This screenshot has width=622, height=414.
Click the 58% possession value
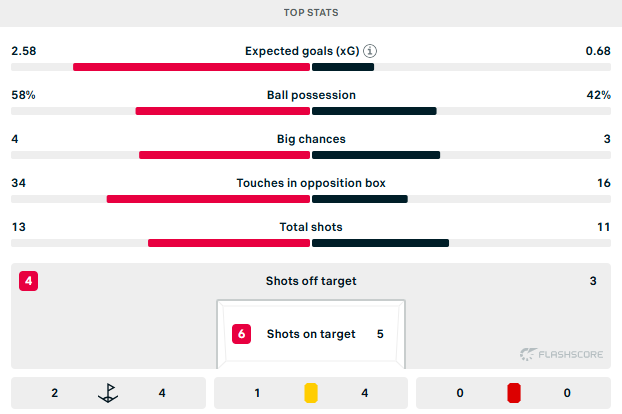23,95
